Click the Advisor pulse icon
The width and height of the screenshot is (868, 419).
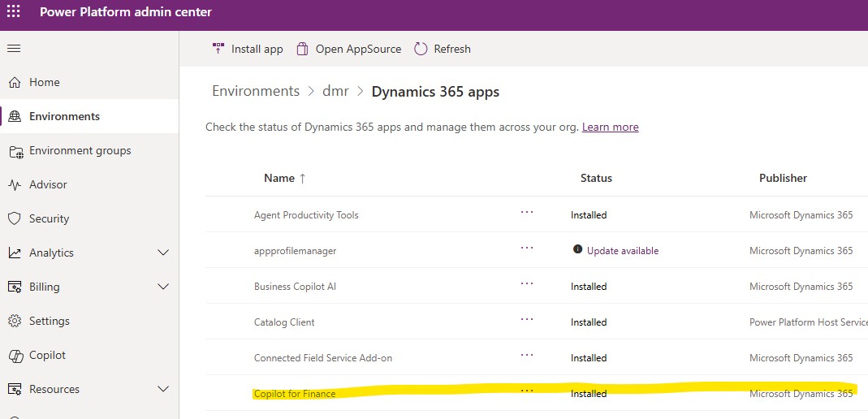[x=15, y=185]
